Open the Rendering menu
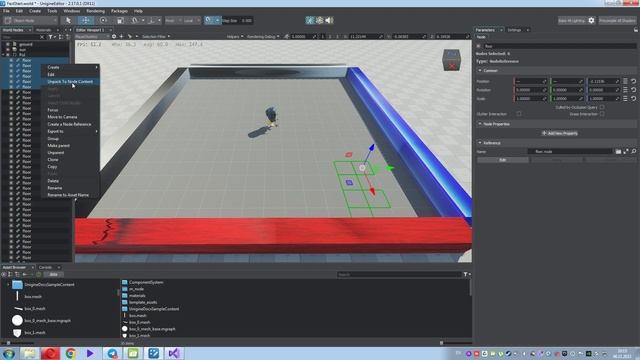Screen dimensions: 640x360 [x=96, y=11]
